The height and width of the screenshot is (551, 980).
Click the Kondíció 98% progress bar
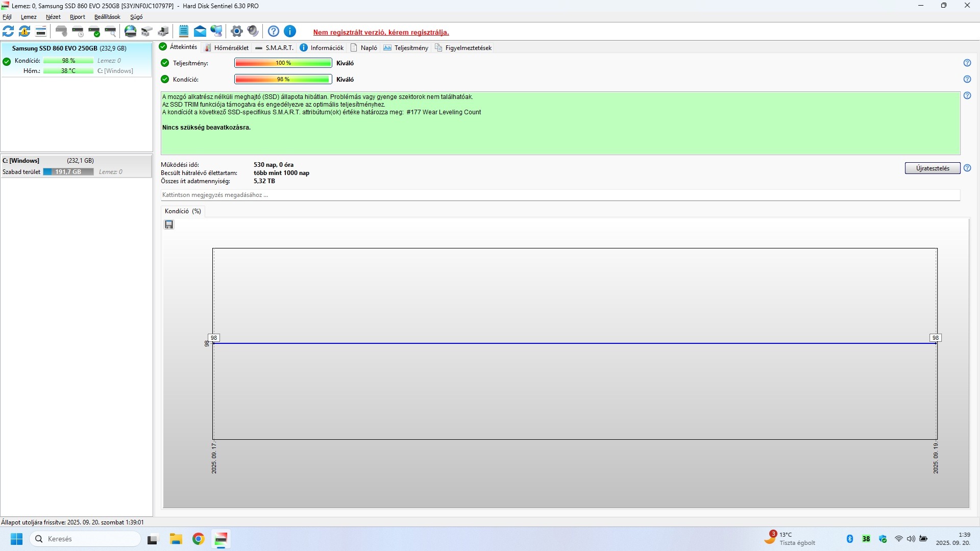[283, 80]
